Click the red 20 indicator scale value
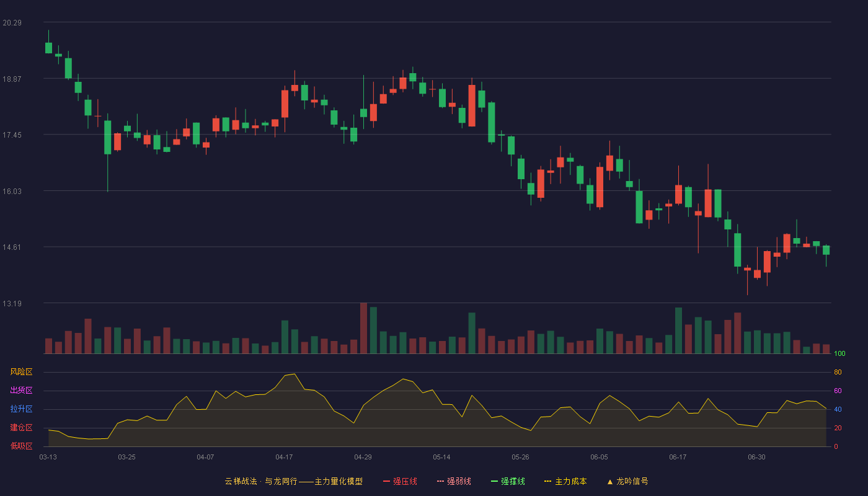Viewport: 868px width, 496px height. pos(838,428)
